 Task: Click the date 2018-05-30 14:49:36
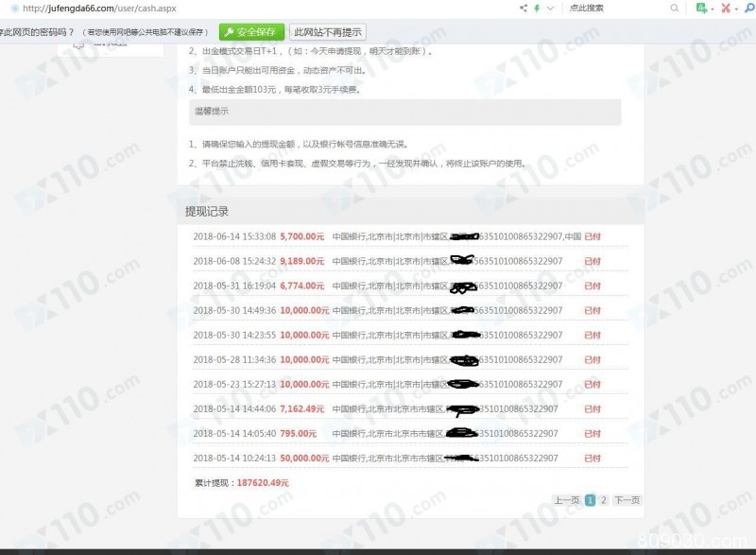[x=234, y=310]
